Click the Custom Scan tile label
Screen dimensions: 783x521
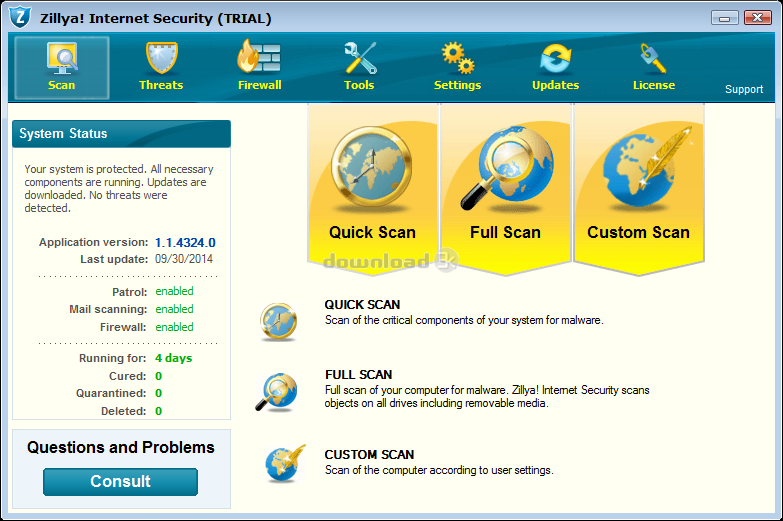pos(638,232)
